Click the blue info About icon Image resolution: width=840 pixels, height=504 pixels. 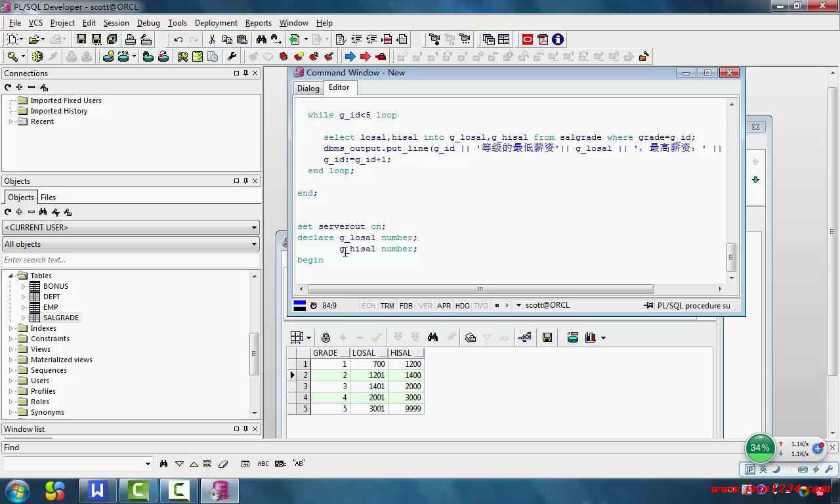558,39
